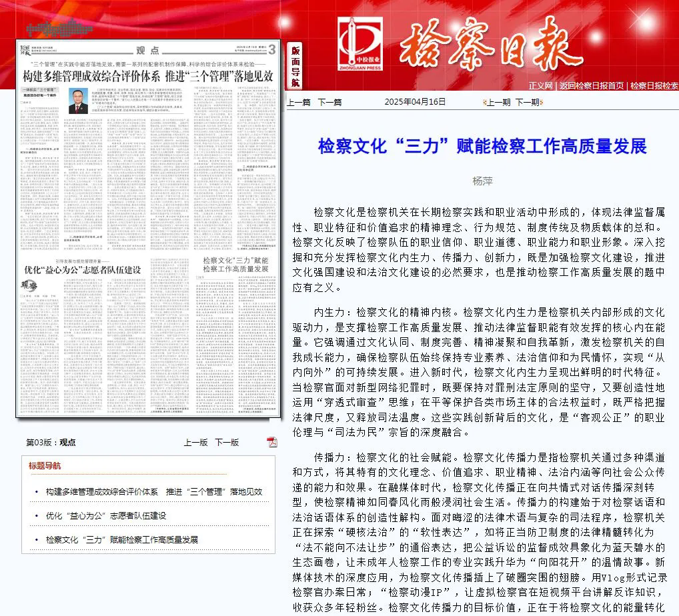
Task: Click 返回检察日报首页 link
Action: [592, 85]
